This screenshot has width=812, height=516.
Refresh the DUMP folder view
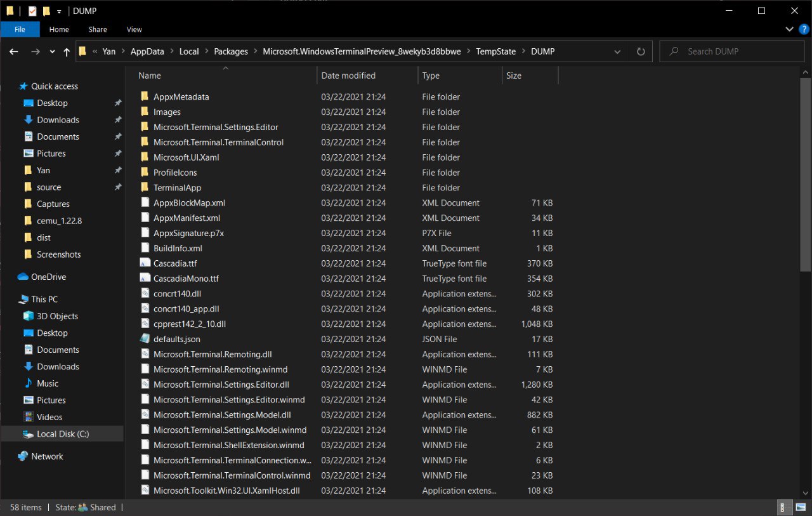point(641,51)
